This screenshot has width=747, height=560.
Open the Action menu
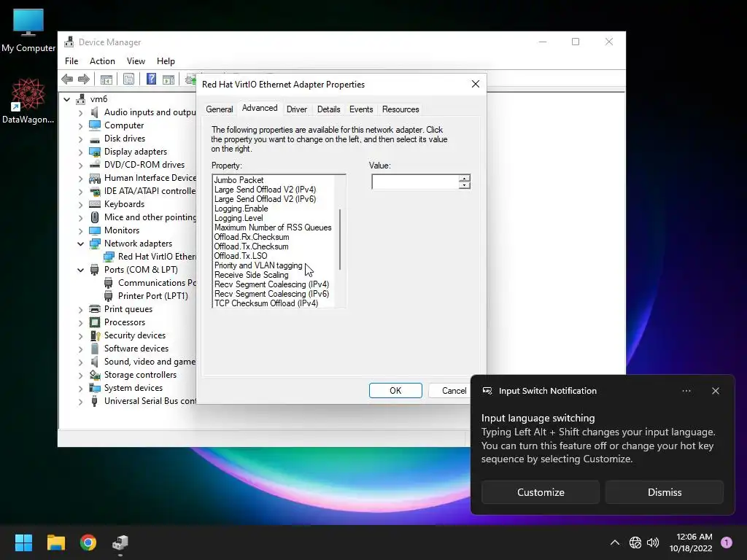tap(102, 61)
